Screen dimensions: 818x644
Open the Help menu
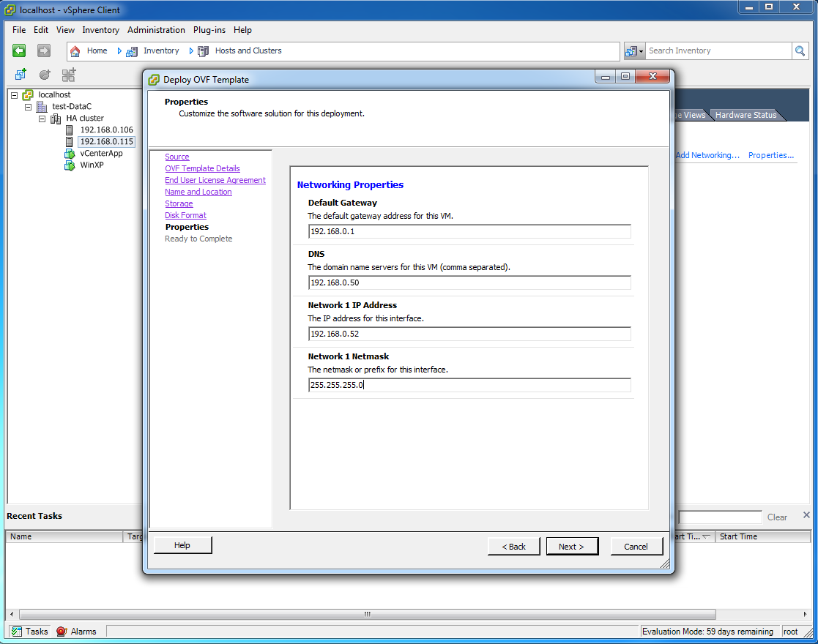point(242,30)
